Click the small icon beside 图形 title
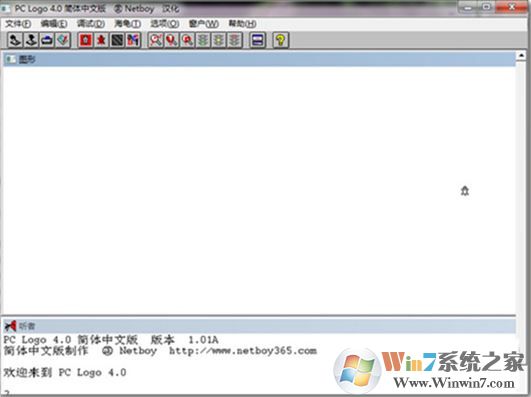This screenshot has width=531, height=397. tap(11, 59)
